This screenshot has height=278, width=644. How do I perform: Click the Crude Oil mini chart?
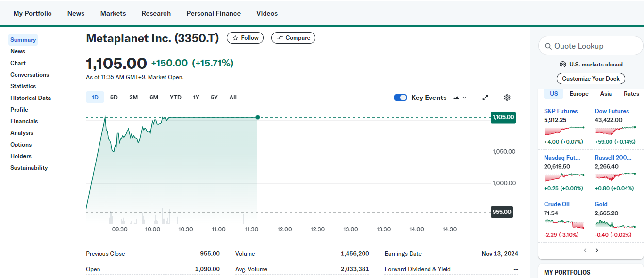point(564,224)
